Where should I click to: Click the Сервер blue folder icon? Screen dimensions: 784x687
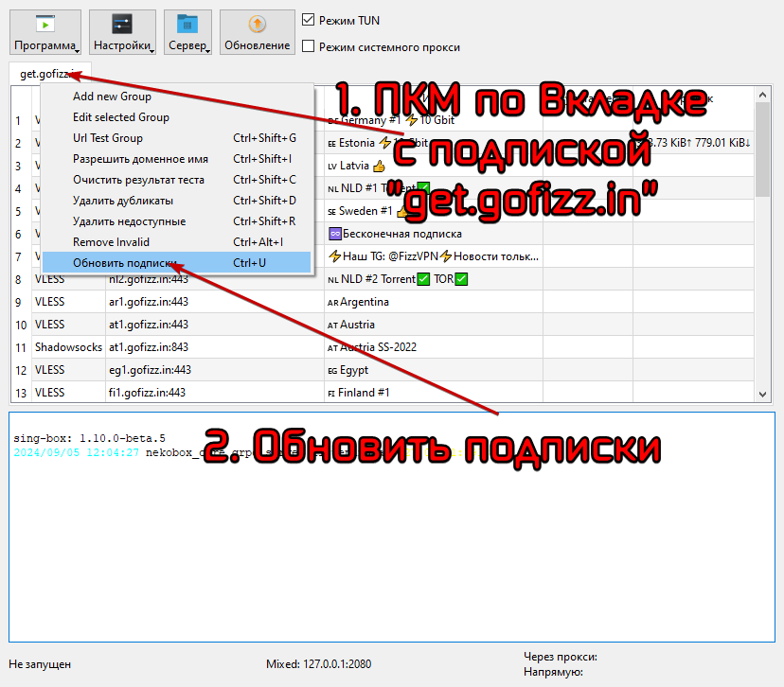pos(187,25)
